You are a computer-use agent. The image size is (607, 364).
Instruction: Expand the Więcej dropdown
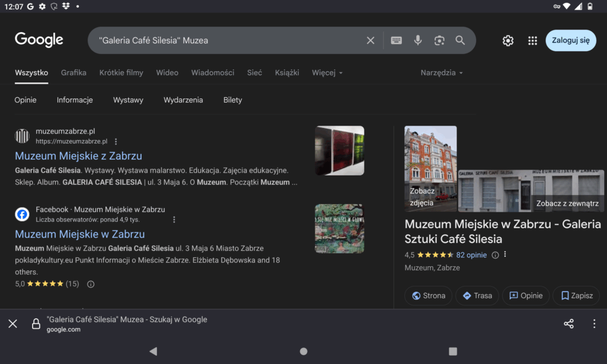pyautogui.click(x=327, y=73)
